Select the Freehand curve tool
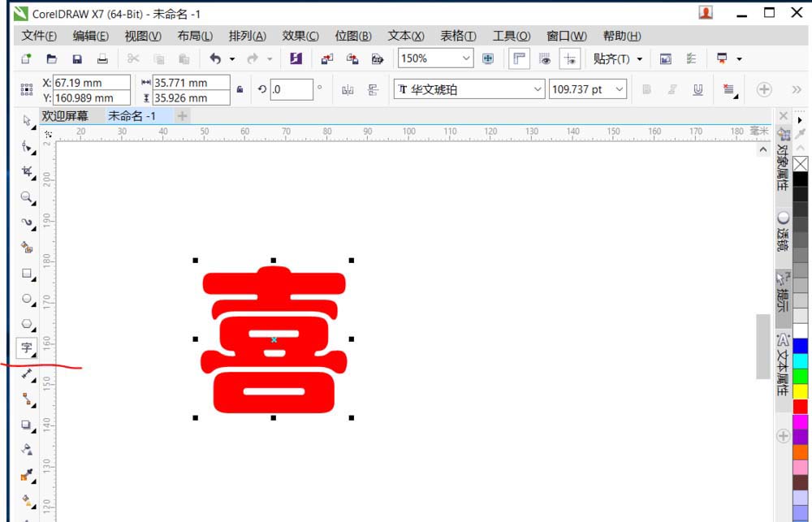This screenshot has width=812, height=522. pyautogui.click(x=27, y=222)
